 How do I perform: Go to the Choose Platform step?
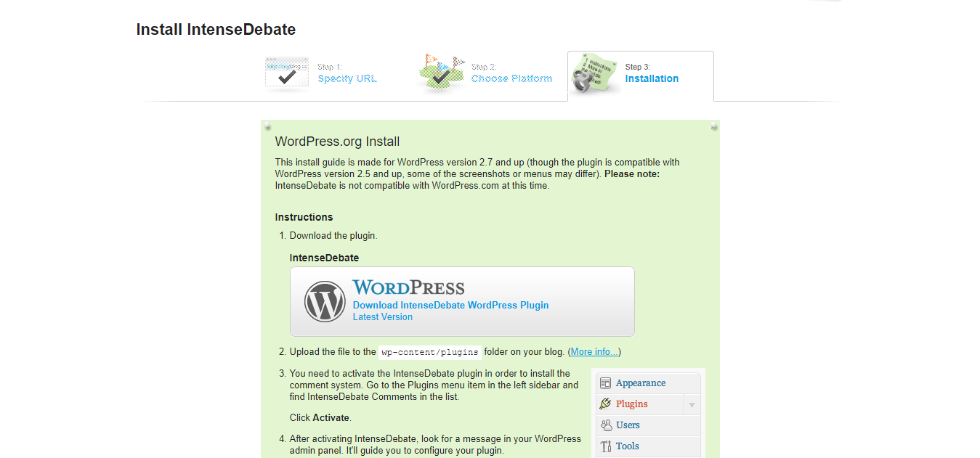pos(511,78)
